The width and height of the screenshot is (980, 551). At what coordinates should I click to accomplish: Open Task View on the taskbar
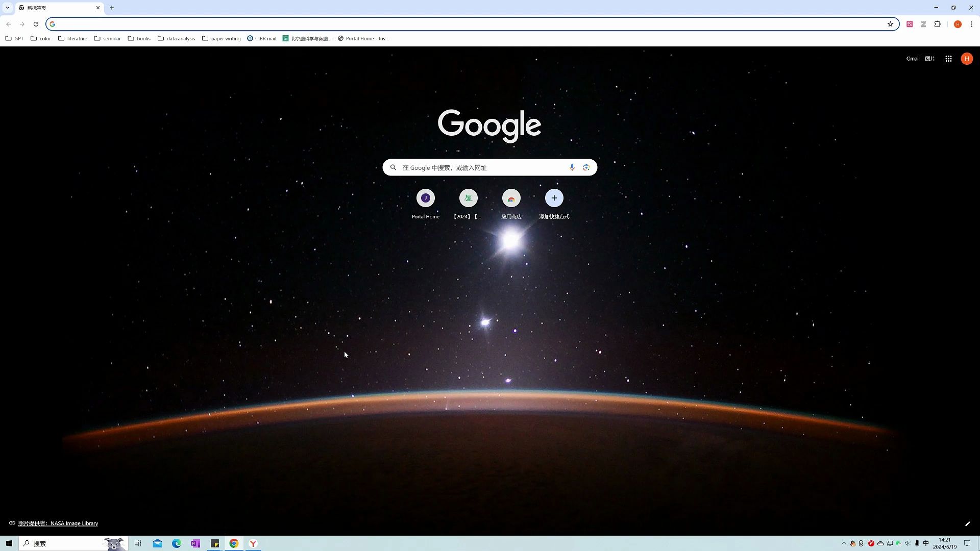[138, 543]
